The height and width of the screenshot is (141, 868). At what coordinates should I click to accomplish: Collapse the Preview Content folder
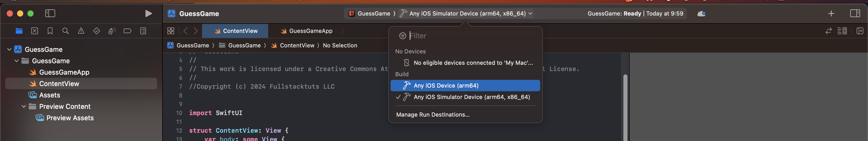coord(24,107)
